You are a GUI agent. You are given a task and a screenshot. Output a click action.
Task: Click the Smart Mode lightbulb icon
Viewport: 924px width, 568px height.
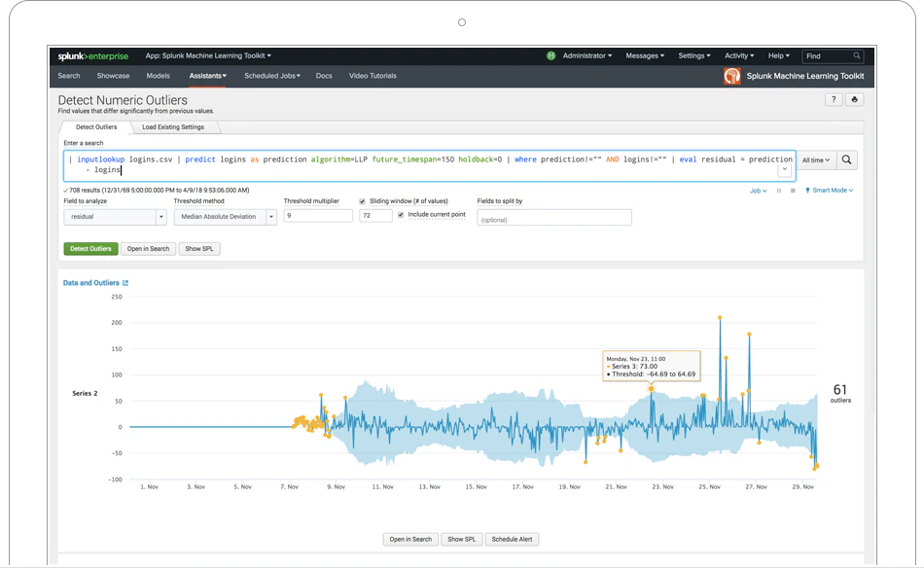[808, 191]
